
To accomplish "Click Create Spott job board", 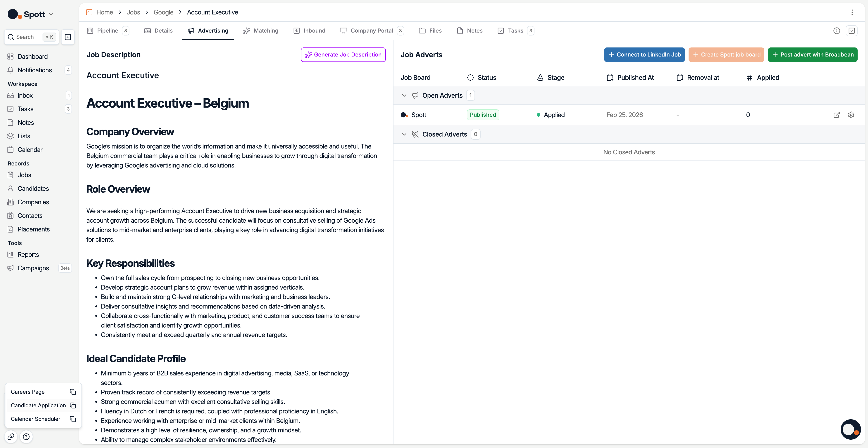I will click(726, 55).
